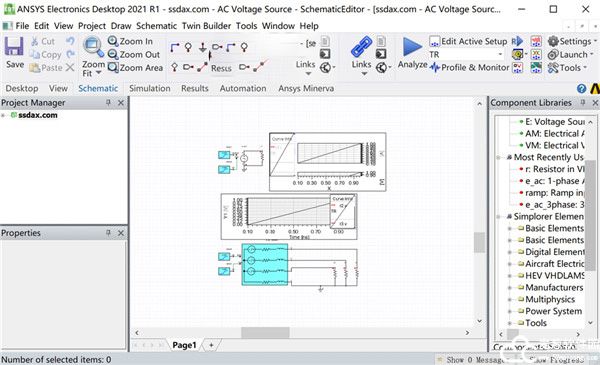Click the Save floppy disk icon

[14, 47]
